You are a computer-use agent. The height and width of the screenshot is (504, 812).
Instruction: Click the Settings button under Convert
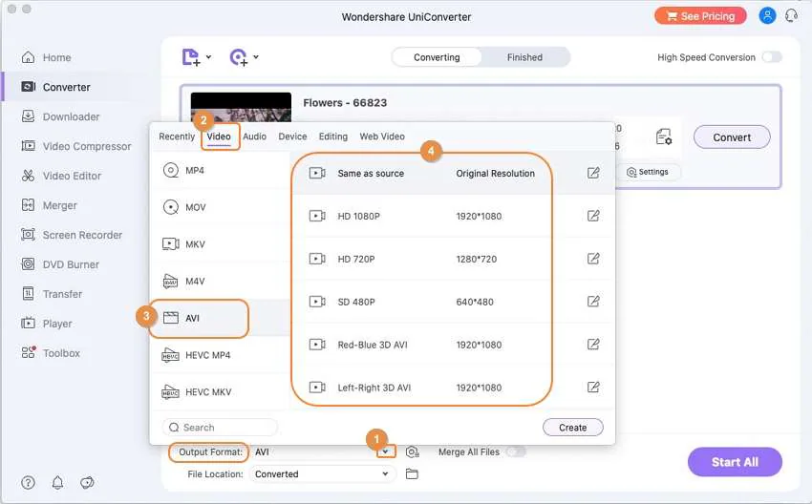point(648,172)
